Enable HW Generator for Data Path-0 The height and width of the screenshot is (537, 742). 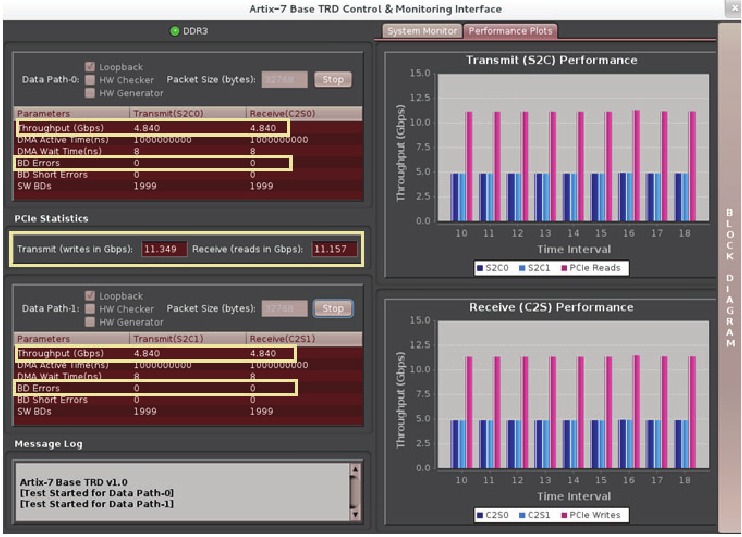(x=89, y=93)
